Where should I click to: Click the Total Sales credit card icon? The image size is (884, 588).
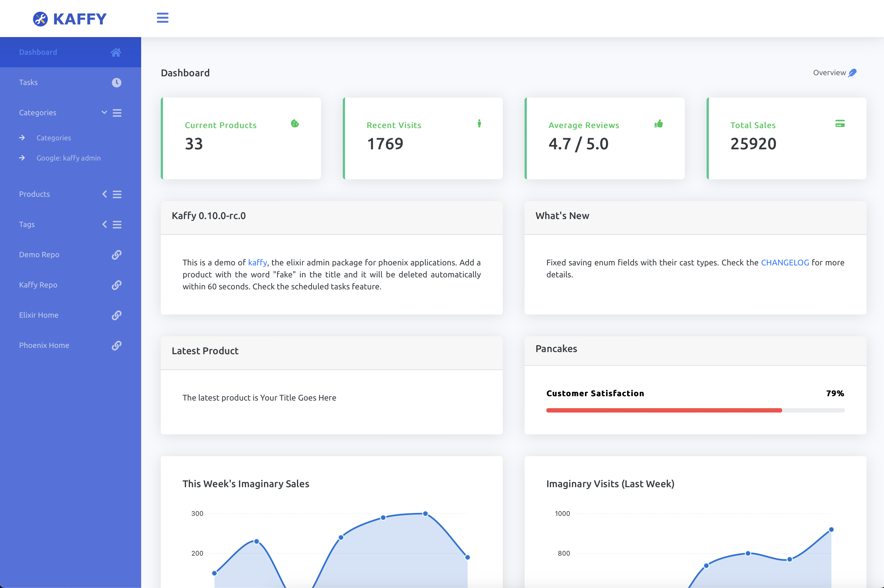pos(840,123)
